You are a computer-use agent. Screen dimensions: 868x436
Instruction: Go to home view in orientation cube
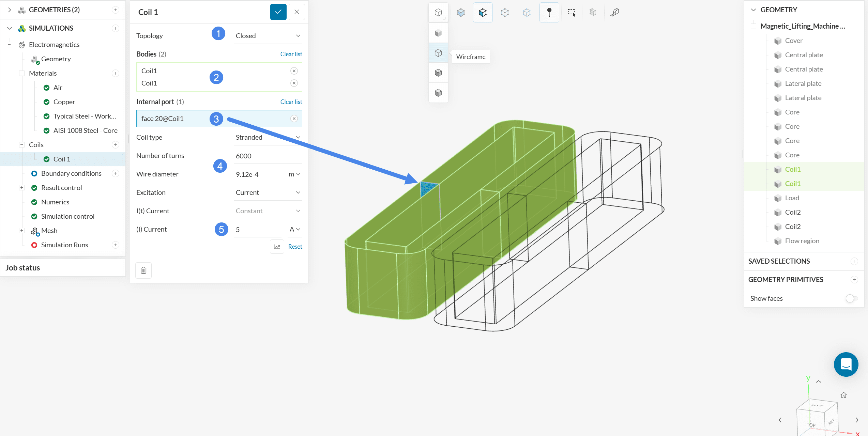click(843, 395)
